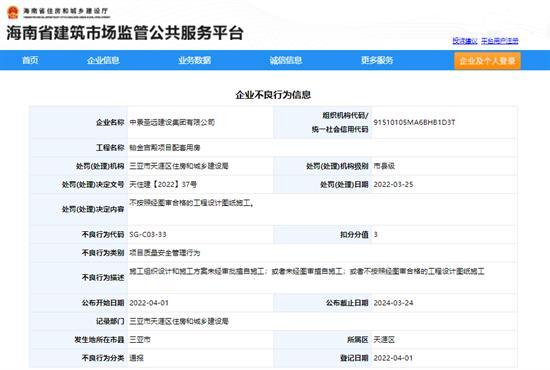Screen dimensions: 550x370
Task: Open the 企业信息 nav menu
Action: 103,60
